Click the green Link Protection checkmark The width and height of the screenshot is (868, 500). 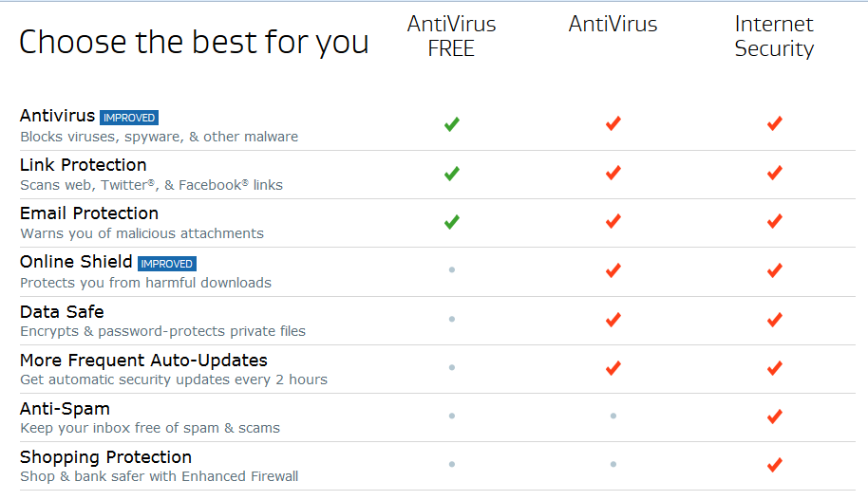tap(452, 174)
